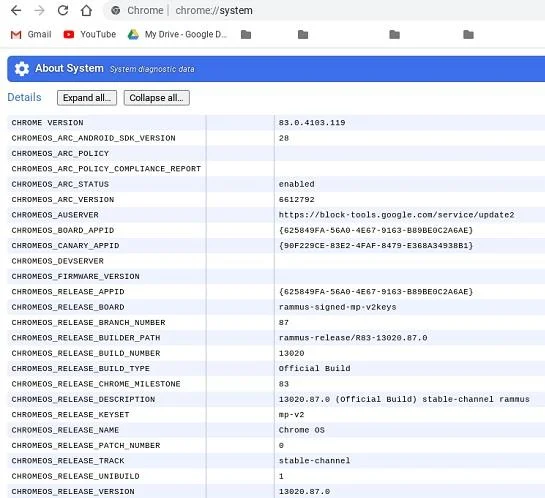Screen dimensions: 545x498
Task: Open the last bookmark folder icon
Action: click(469, 34)
